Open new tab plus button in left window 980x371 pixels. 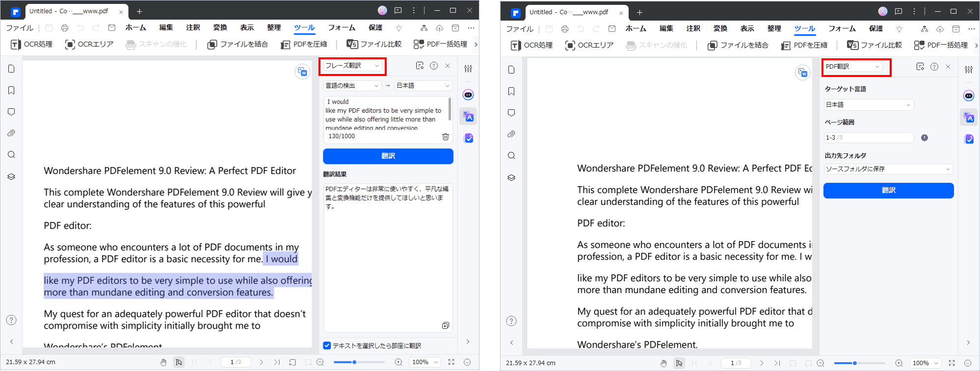[x=139, y=11]
